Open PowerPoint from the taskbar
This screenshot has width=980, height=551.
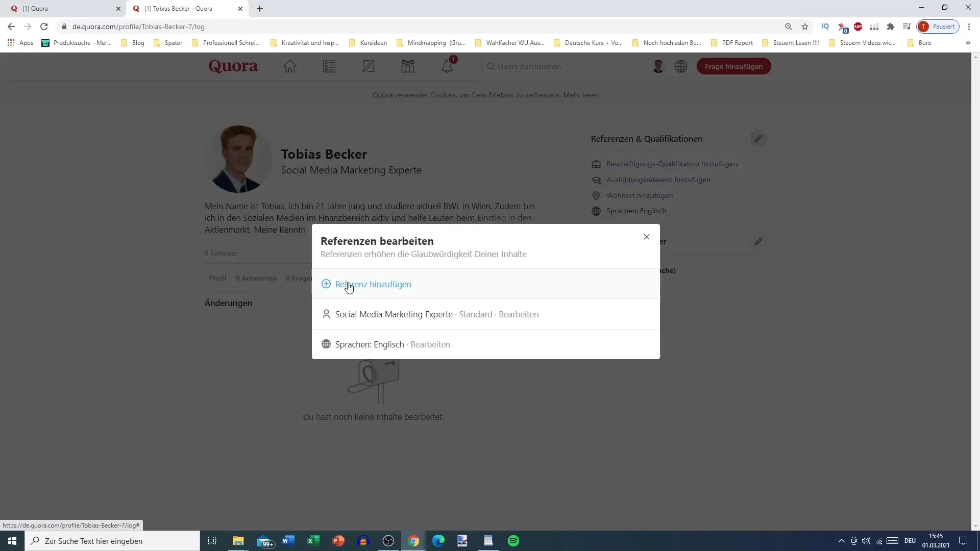pyautogui.click(x=338, y=541)
